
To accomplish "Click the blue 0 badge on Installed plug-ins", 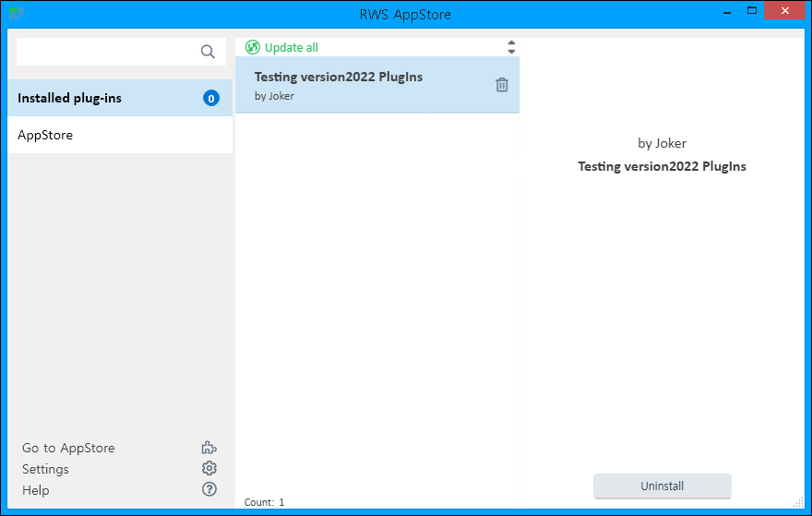I will coord(210,98).
